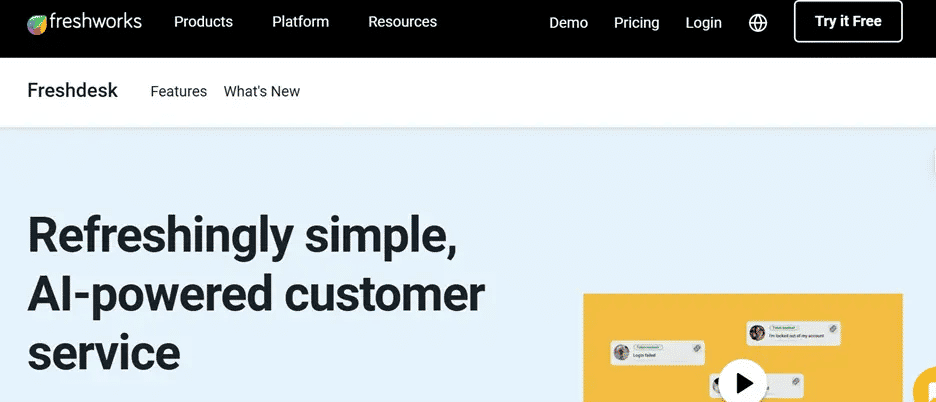The width and height of the screenshot is (936, 402).
Task: Open the language globe selector
Action: point(758,23)
